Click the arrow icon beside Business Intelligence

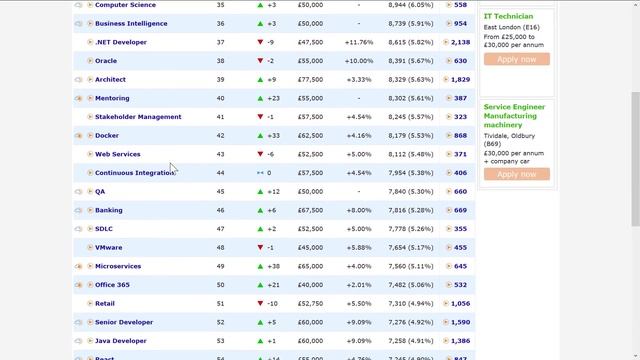coord(90,24)
